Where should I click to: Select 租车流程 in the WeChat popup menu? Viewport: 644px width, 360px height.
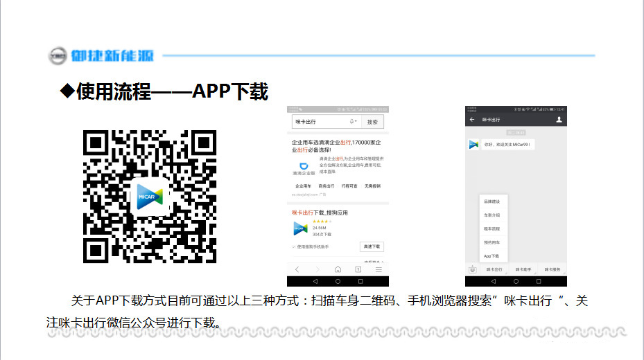pyautogui.click(x=494, y=228)
